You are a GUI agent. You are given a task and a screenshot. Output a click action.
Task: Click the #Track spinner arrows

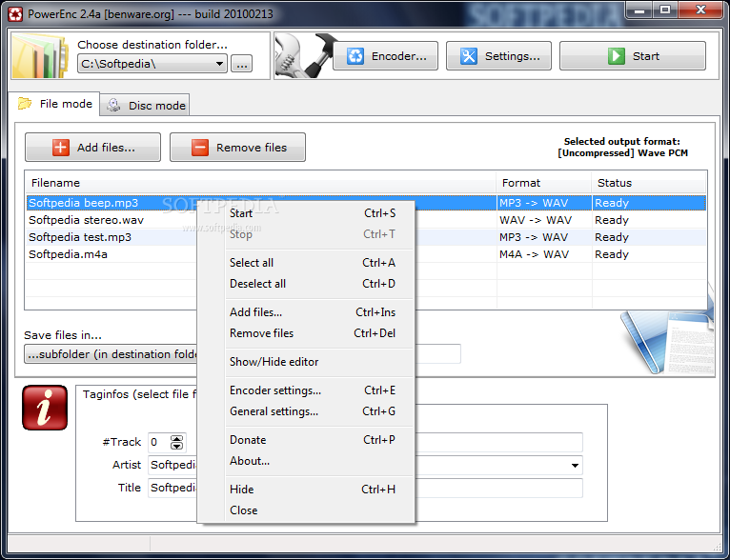tap(176, 442)
